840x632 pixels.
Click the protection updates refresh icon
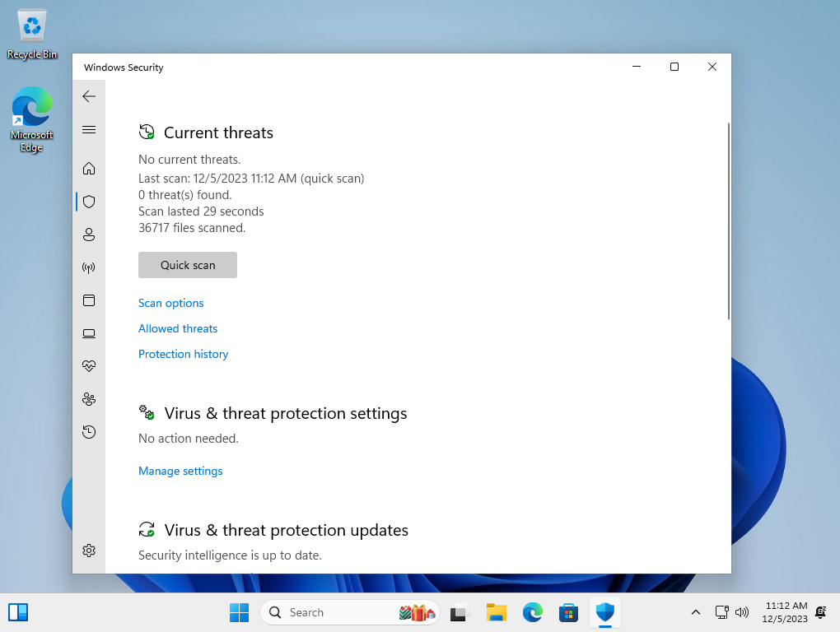147,529
